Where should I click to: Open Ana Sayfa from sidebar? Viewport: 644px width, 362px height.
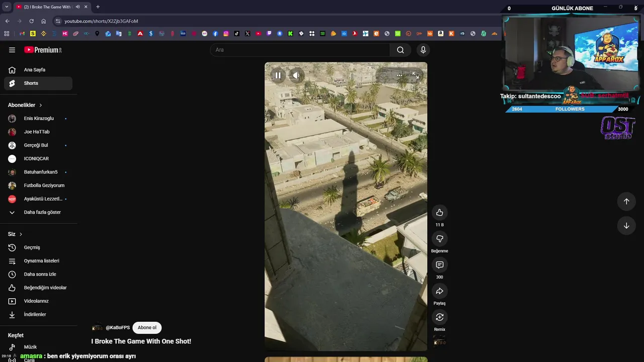tap(38, 70)
